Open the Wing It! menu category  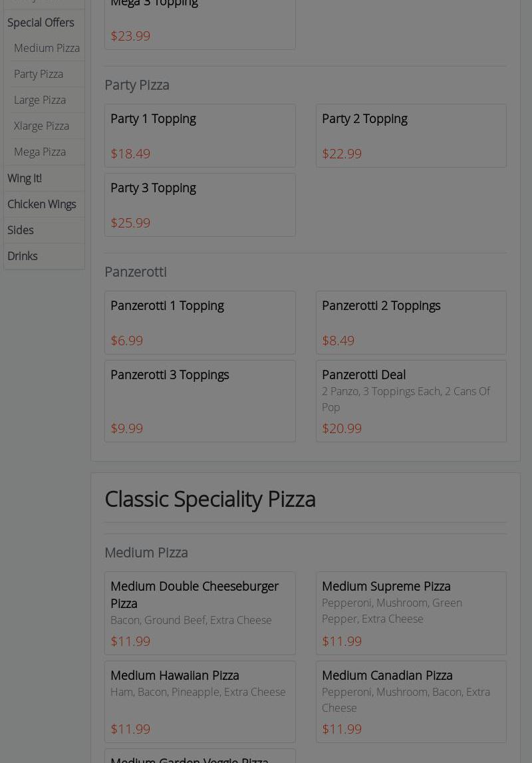click(25, 178)
